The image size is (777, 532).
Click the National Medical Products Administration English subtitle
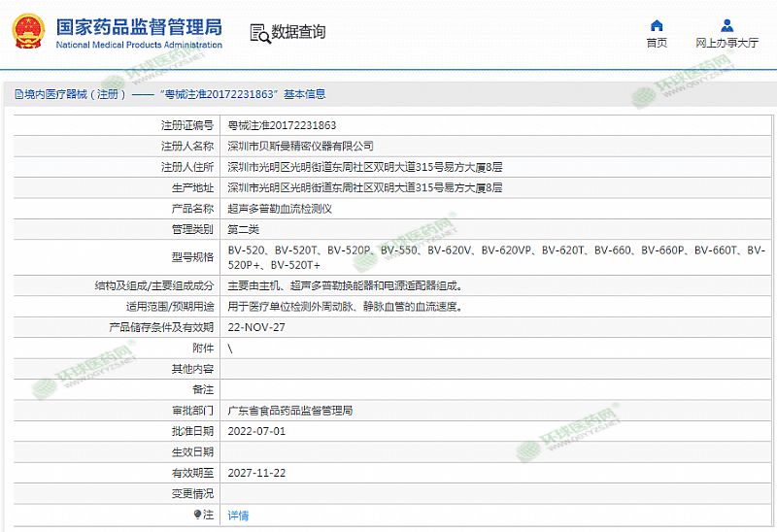pos(139,45)
